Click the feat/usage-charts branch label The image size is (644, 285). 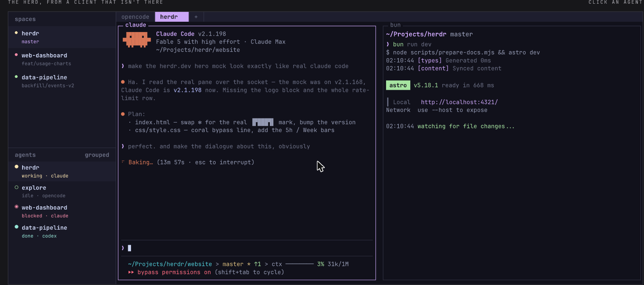pos(46,64)
